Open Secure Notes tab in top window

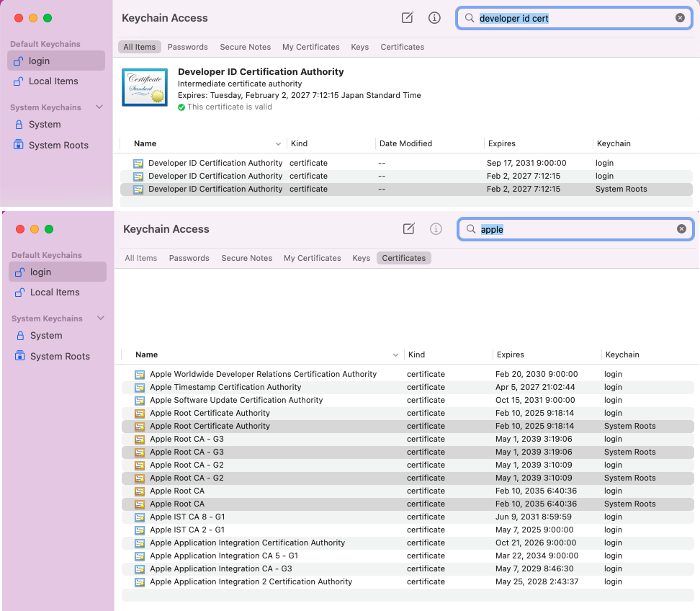tap(245, 47)
